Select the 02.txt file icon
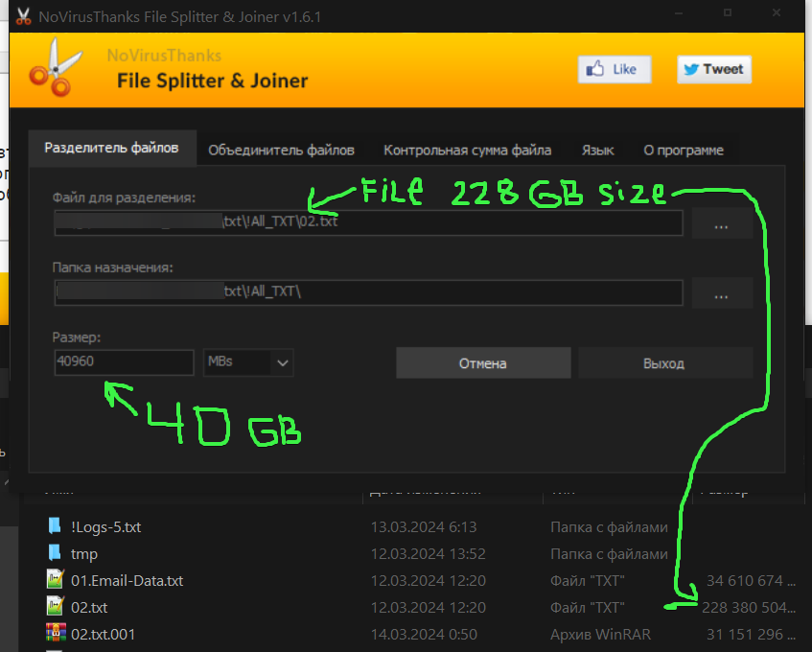This screenshot has height=652, width=812. click(55, 606)
